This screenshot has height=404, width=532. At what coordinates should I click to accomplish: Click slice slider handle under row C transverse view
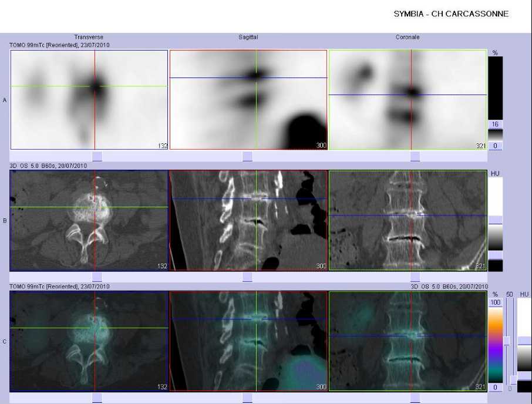[97, 398]
